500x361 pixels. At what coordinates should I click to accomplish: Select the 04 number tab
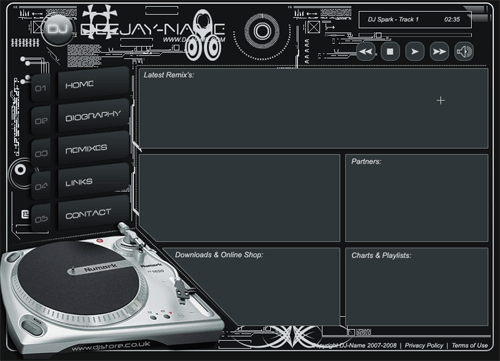(41, 186)
